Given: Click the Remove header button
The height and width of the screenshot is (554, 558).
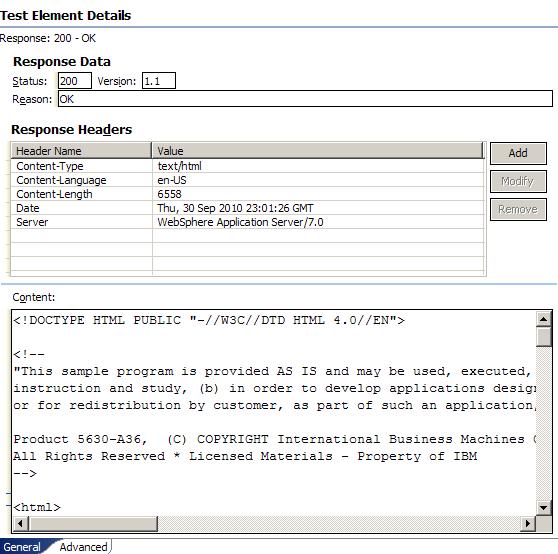Looking at the screenshot, I should (x=518, y=210).
